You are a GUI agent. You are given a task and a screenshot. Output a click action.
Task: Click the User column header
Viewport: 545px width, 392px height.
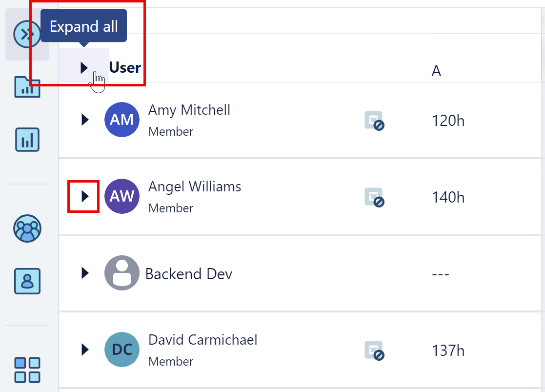pos(124,67)
